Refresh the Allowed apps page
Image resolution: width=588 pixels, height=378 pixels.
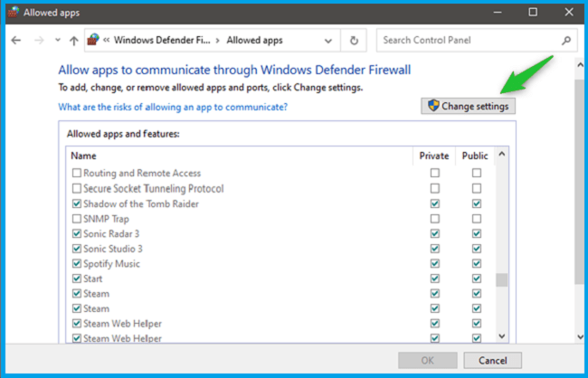pyautogui.click(x=354, y=40)
